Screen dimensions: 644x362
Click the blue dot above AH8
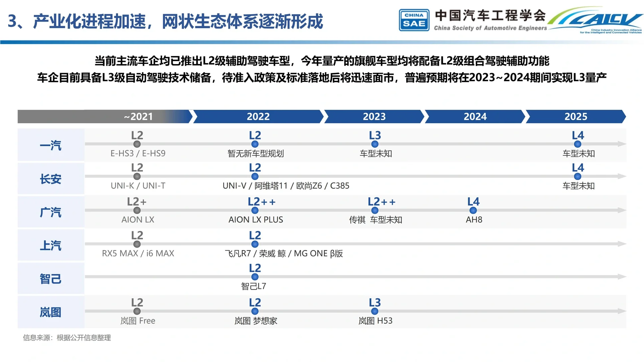tap(473, 210)
